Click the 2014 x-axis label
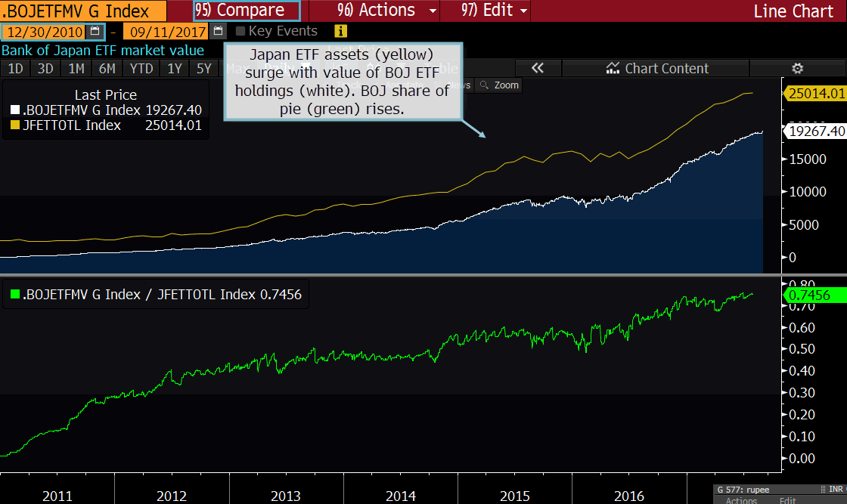The width and height of the screenshot is (847, 504). pyautogui.click(x=400, y=496)
